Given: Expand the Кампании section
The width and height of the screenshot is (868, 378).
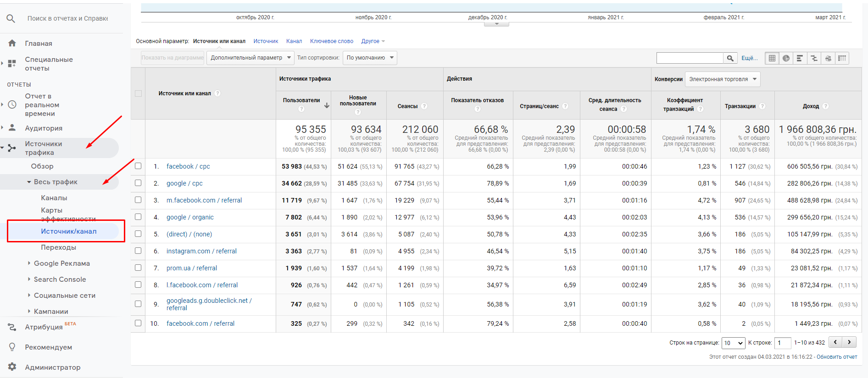Looking at the screenshot, I should [x=29, y=311].
